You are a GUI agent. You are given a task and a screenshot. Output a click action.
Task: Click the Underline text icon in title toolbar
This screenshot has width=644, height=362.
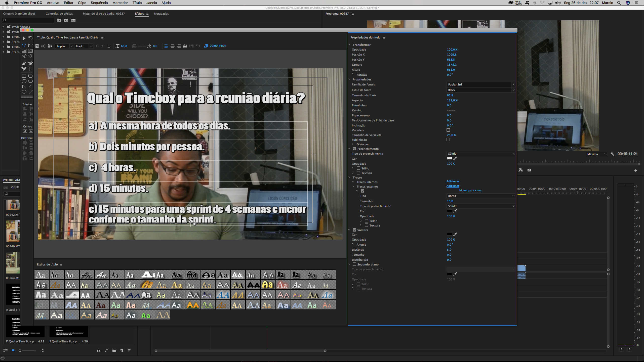click(x=109, y=46)
